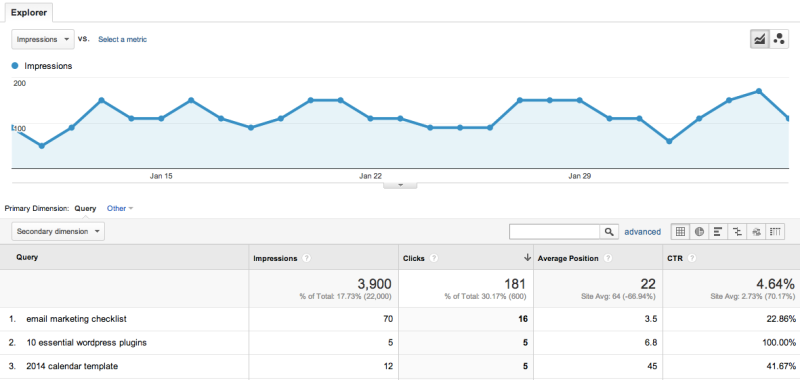Viewport: 800px width, 380px height.
Task: Click impressions cell showing 70
Action: 388,319
